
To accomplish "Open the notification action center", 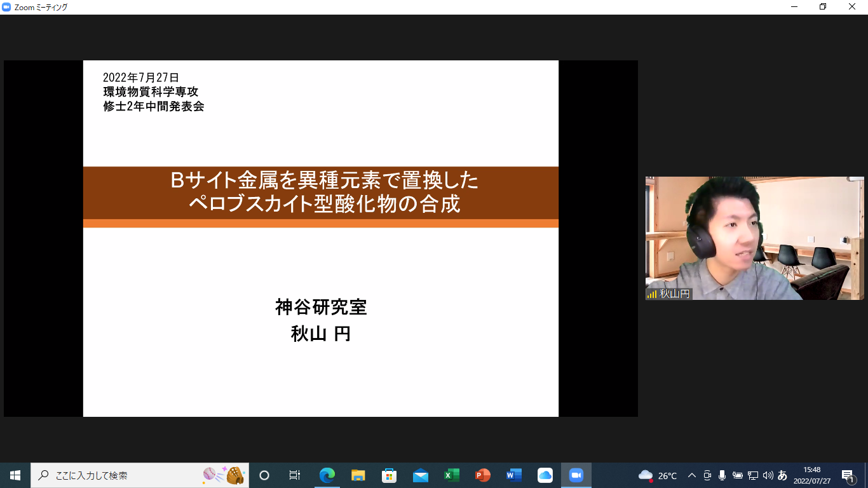I will click(848, 475).
